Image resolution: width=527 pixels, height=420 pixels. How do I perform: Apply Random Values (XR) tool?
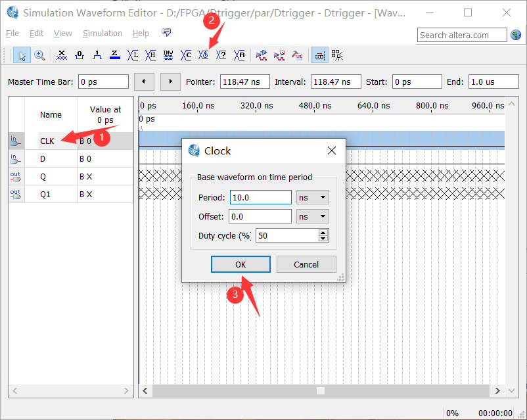[x=239, y=55]
